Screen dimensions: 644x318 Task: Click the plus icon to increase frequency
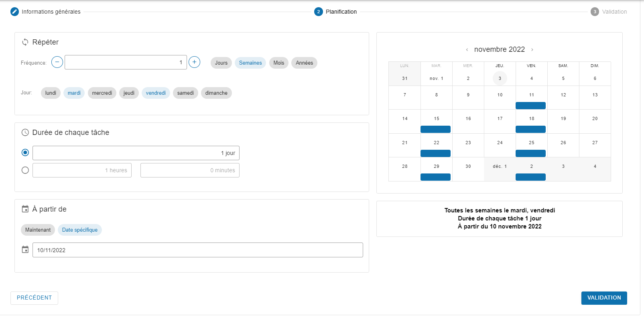[194, 62]
